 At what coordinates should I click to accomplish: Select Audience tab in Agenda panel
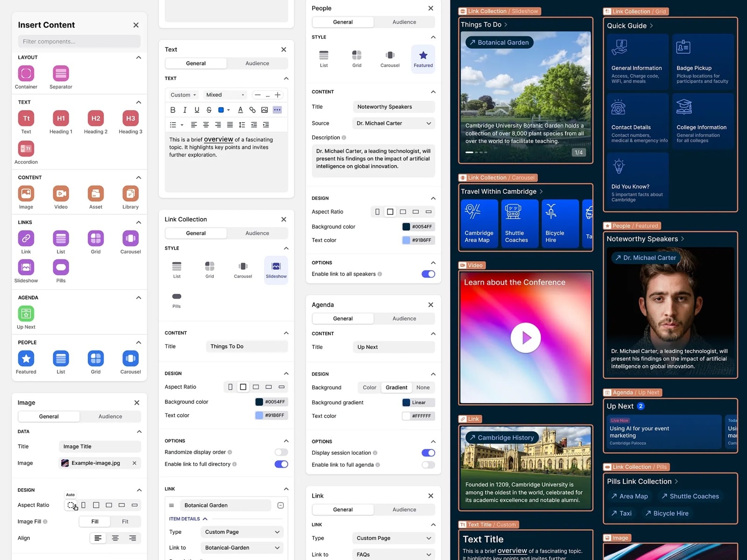tap(404, 318)
